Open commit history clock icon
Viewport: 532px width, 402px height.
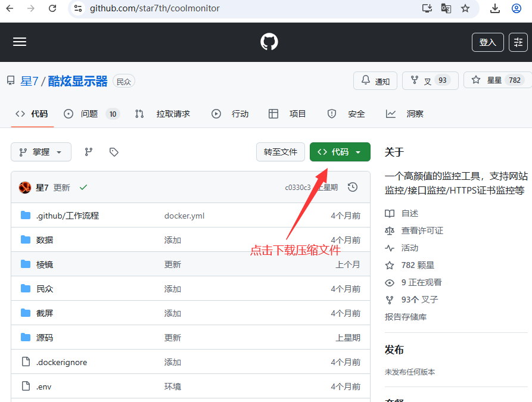pyautogui.click(x=353, y=187)
